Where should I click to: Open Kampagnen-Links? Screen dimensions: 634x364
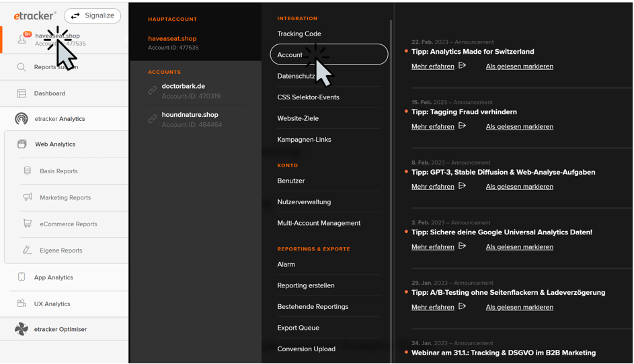(304, 140)
